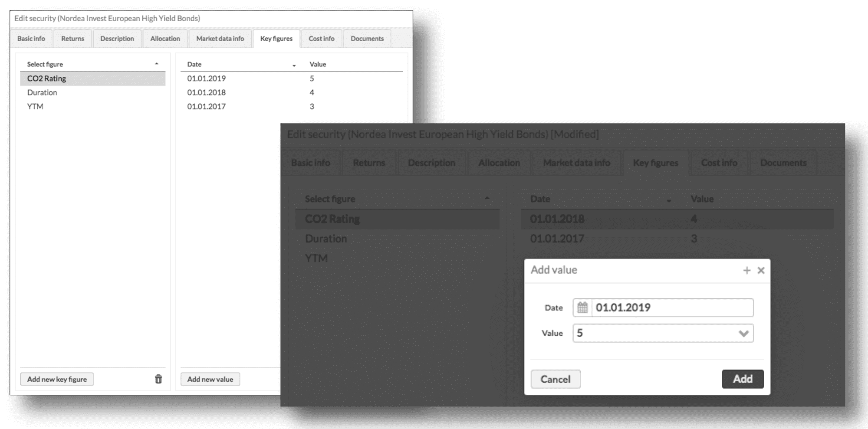Screen dimensions: 868x429
Task: Click Documents tab in the dimmed window
Action: pyautogui.click(x=783, y=163)
